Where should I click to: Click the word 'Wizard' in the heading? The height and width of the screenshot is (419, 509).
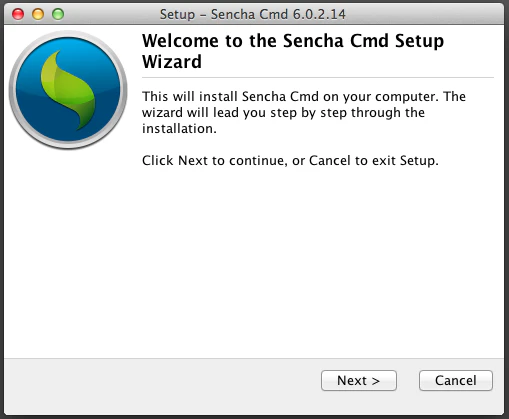pyautogui.click(x=172, y=62)
